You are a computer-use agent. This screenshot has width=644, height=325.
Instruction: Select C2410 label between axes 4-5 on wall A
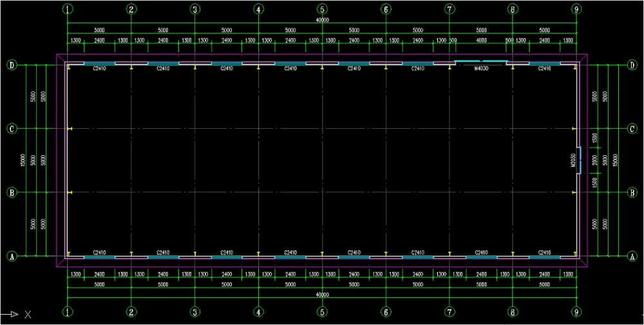click(x=290, y=252)
